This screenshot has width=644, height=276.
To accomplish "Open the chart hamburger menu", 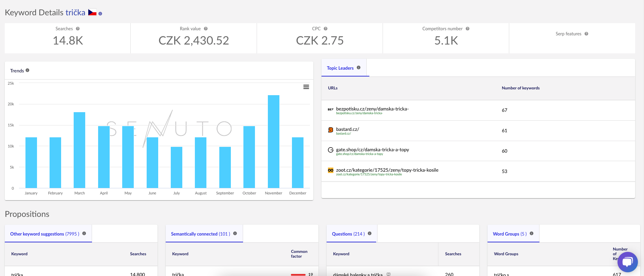I will (306, 87).
